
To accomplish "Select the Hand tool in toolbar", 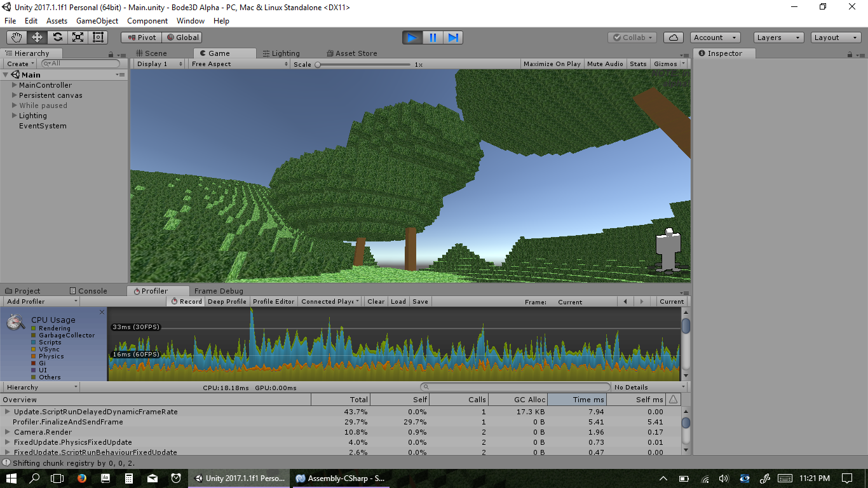I will [17, 37].
